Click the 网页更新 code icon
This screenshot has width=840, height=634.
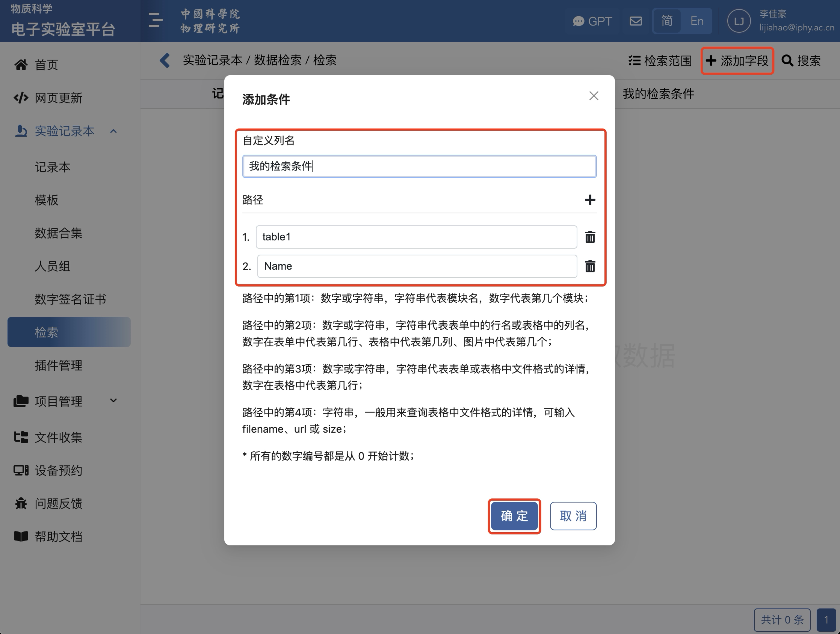(x=21, y=98)
